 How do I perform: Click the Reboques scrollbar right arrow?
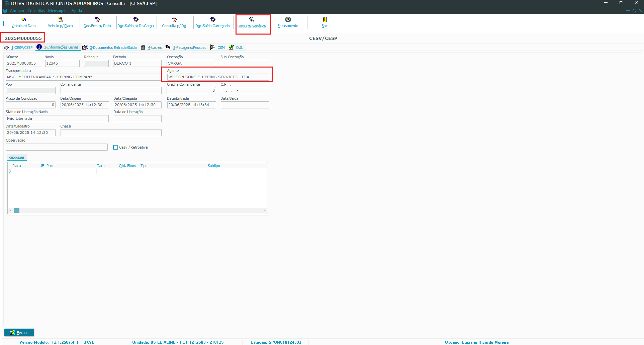(264, 210)
